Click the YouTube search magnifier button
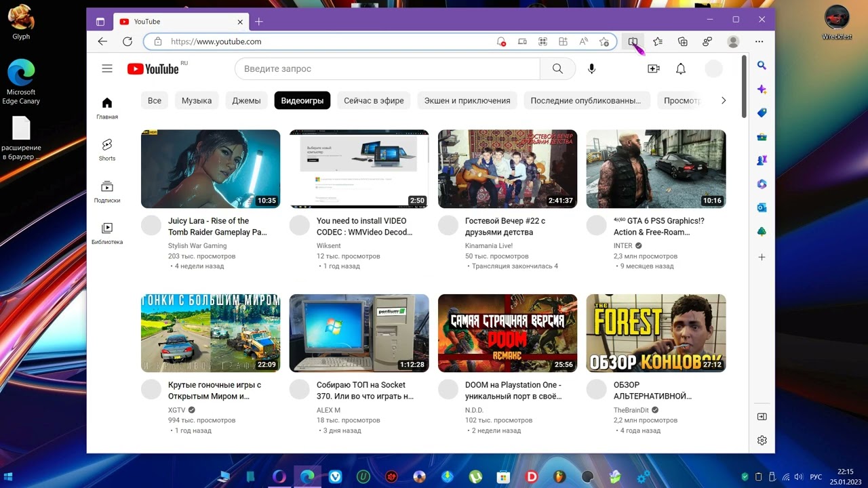 click(557, 68)
